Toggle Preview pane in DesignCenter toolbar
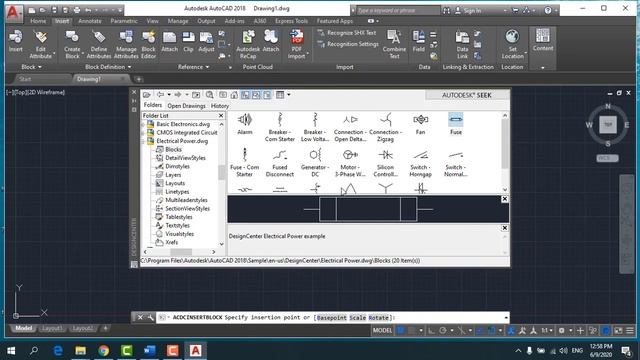 (256, 95)
